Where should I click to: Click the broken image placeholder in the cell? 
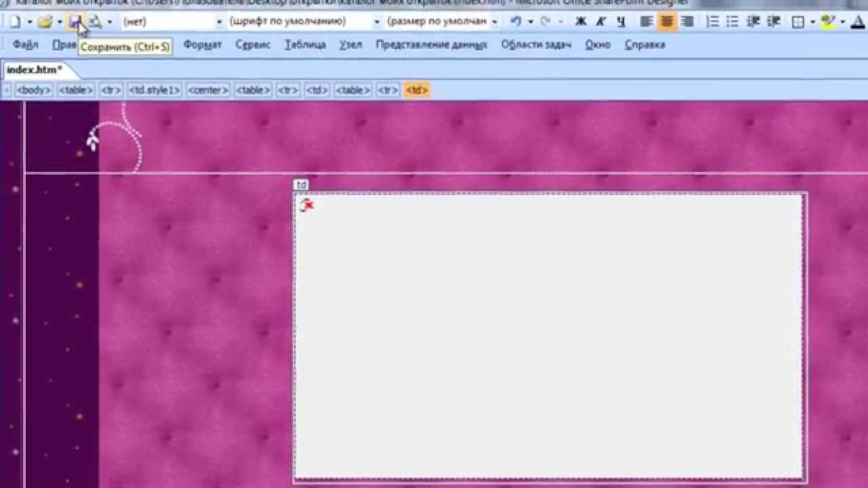[x=307, y=205]
